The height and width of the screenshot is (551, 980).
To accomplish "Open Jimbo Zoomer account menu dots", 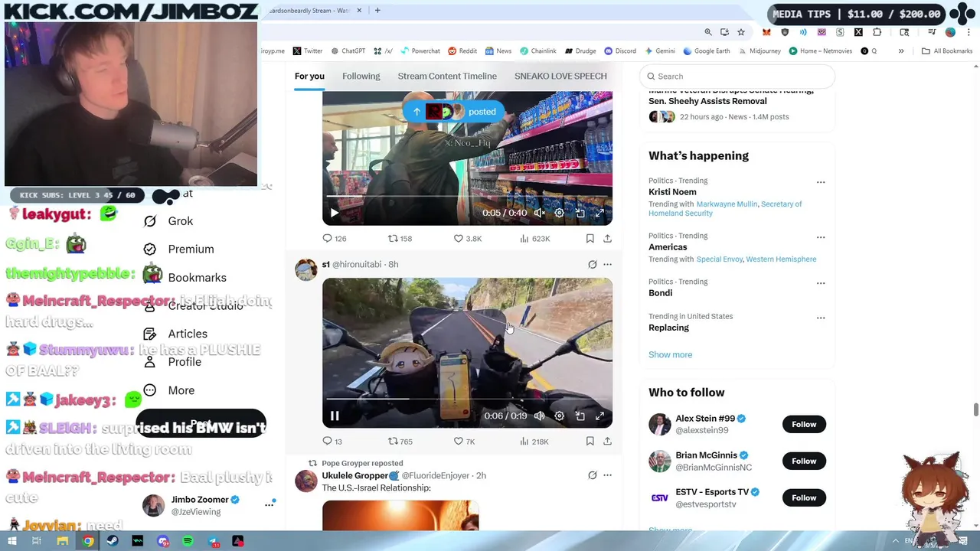I will pos(269,504).
